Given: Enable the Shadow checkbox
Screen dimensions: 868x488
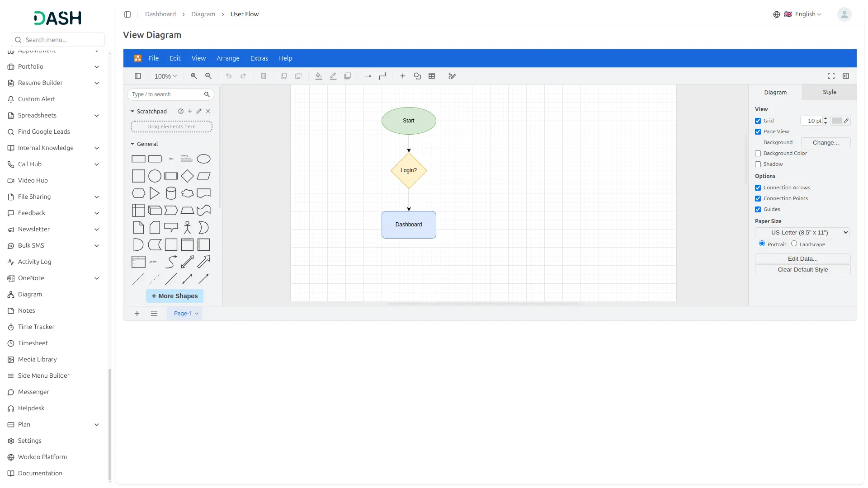Looking at the screenshot, I should tap(758, 164).
